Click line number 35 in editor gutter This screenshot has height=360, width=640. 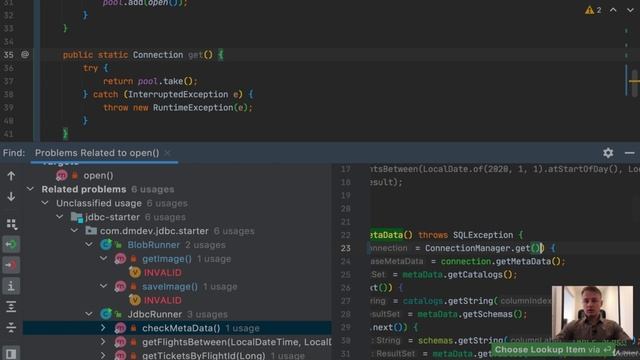tap(9, 55)
